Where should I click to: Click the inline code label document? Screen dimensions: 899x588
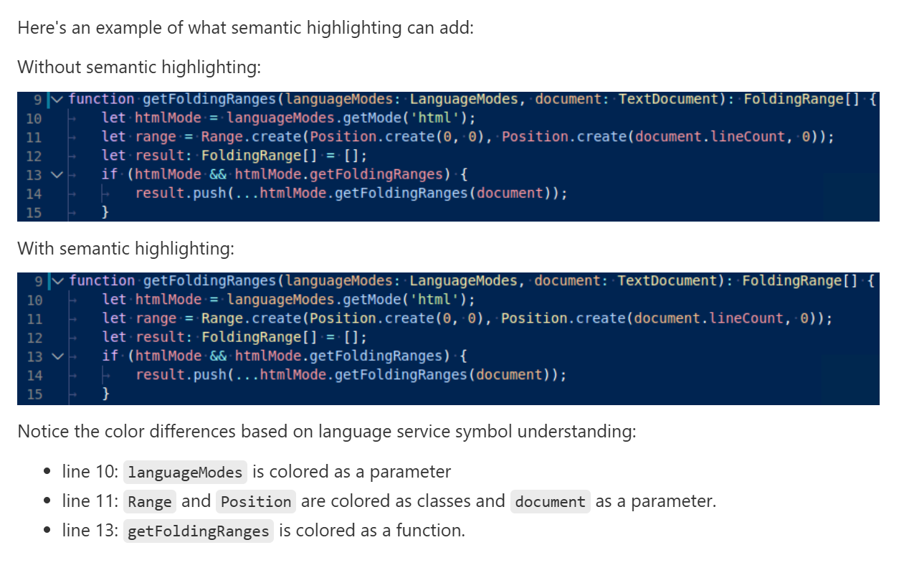[x=551, y=502]
